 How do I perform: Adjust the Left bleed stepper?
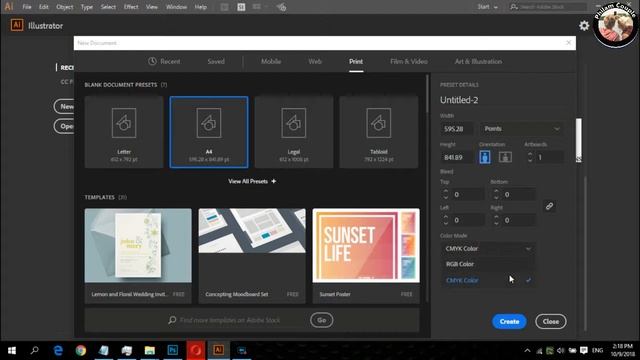click(446, 220)
